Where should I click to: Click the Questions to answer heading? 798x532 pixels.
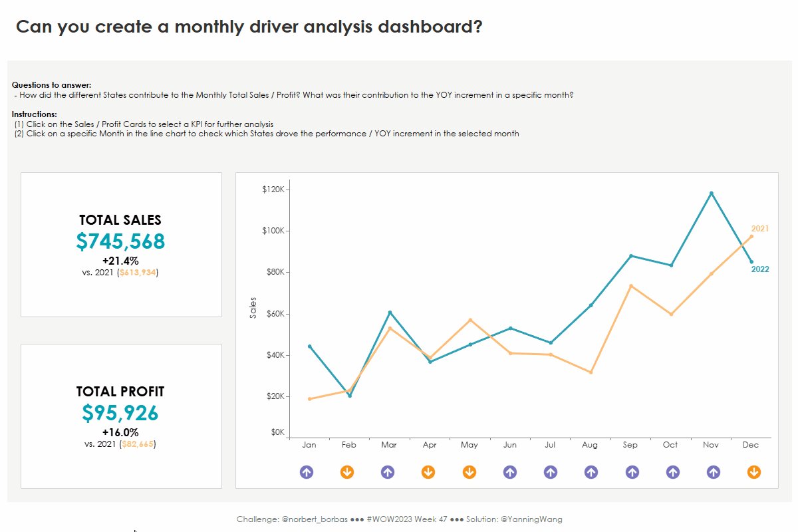tap(52, 85)
